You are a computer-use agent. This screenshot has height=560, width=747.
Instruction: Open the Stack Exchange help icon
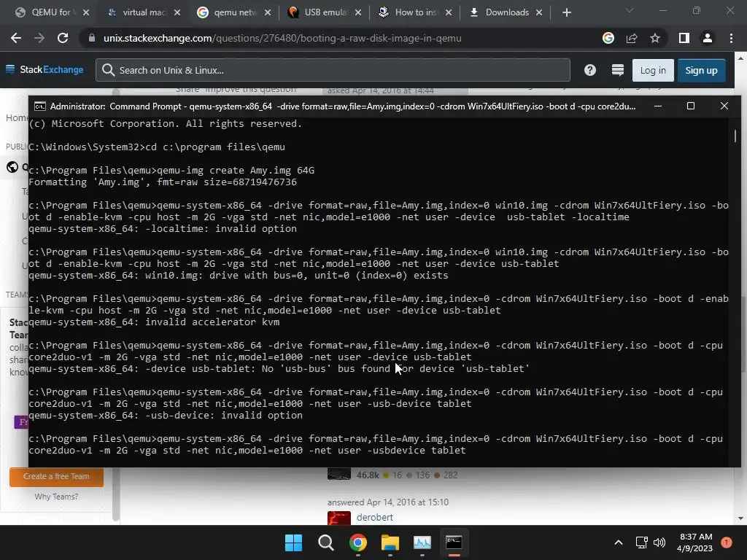click(x=589, y=71)
